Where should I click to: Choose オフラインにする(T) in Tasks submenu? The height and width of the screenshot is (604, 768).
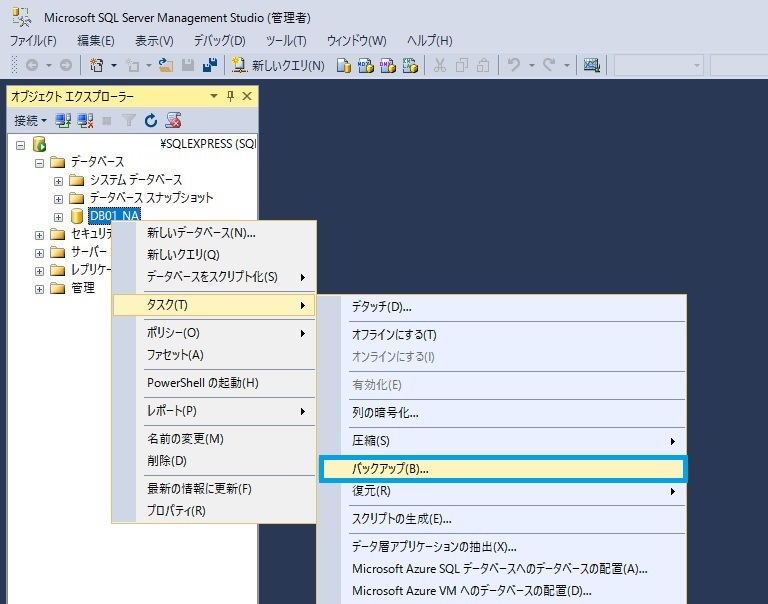[502, 335]
